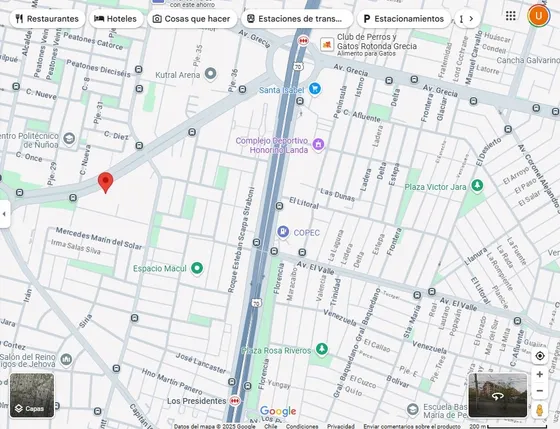Click the red location pin marker
560x429 pixels.
click(105, 182)
